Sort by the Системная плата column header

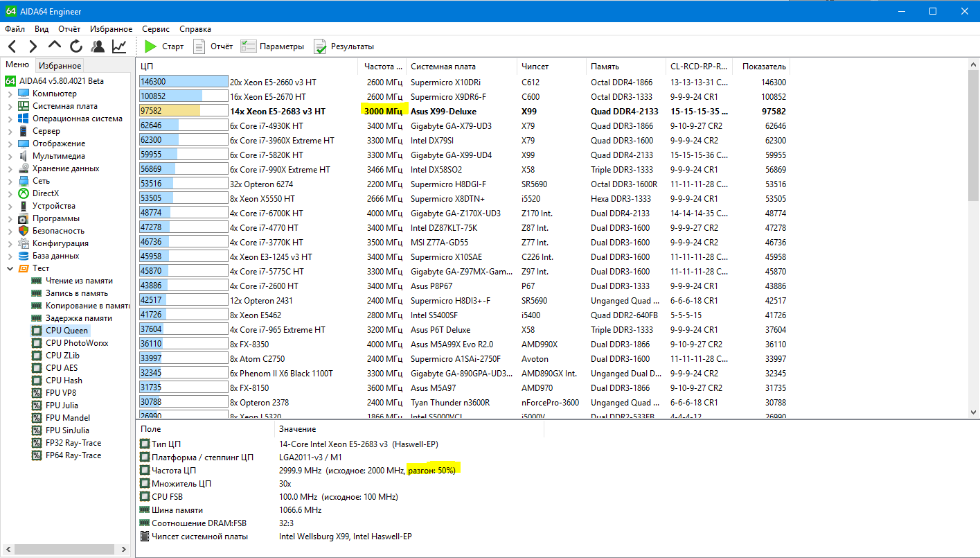(x=461, y=67)
